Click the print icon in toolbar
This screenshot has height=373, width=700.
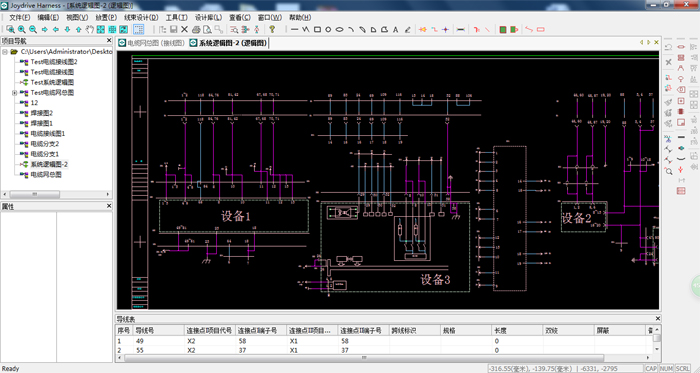coord(196,29)
